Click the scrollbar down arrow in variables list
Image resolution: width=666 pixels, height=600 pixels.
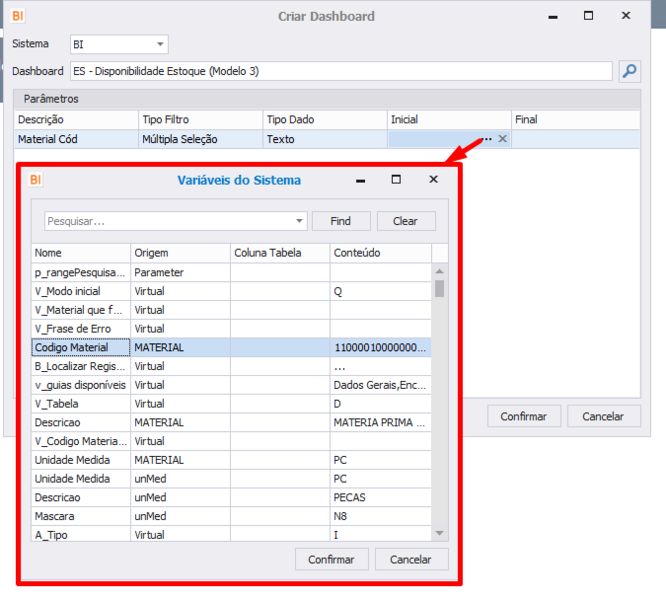tap(440, 533)
